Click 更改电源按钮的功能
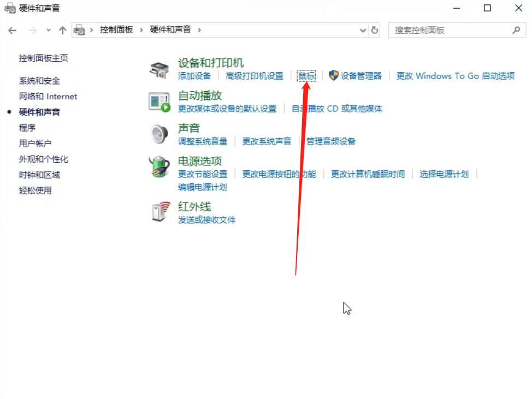 [279, 174]
